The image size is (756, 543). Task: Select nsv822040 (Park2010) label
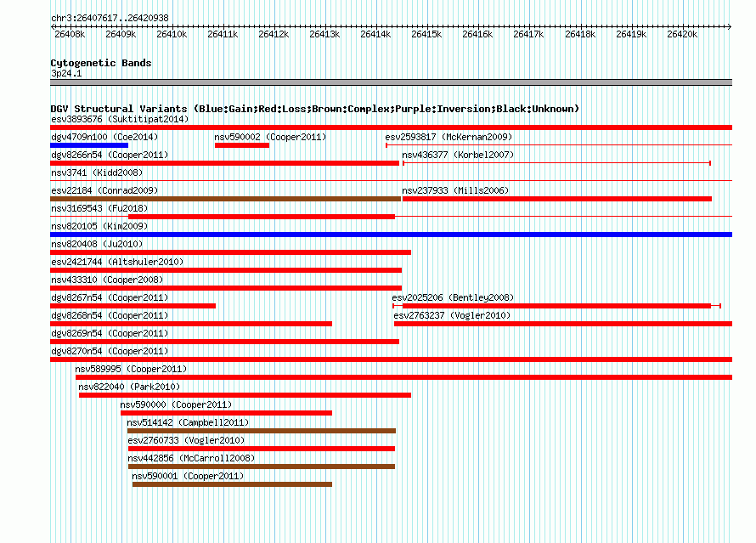tap(129, 387)
